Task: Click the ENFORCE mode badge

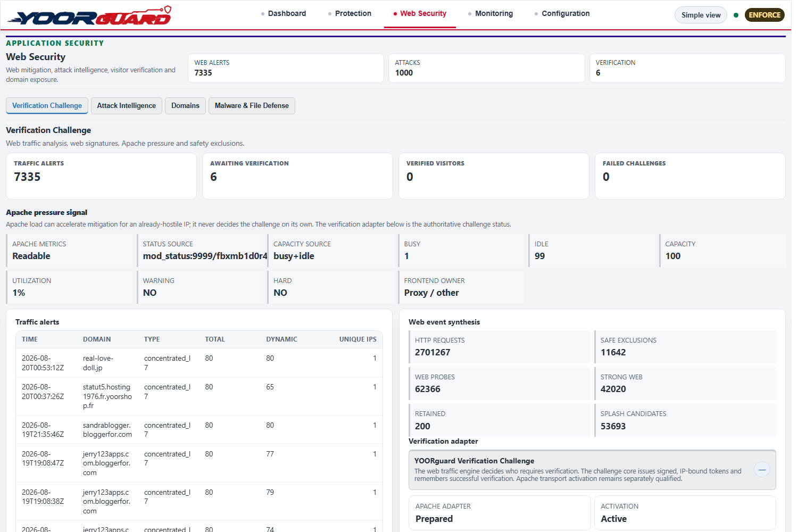Action: coord(764,15)
